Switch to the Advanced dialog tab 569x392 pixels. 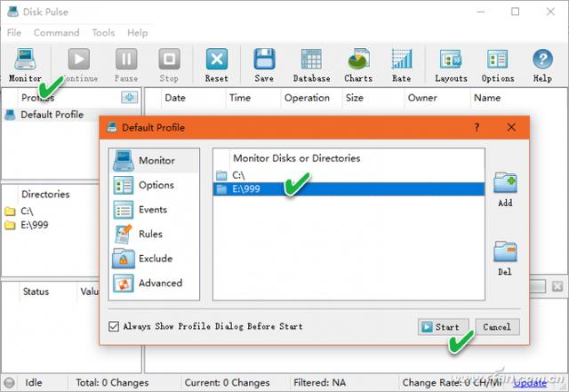[x=154, y=283]
